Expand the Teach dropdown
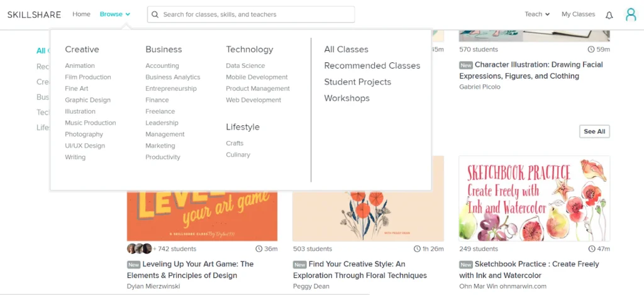644x295 pixels. [537, 14]
